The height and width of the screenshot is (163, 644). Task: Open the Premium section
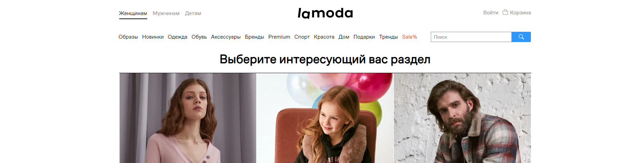279,37
